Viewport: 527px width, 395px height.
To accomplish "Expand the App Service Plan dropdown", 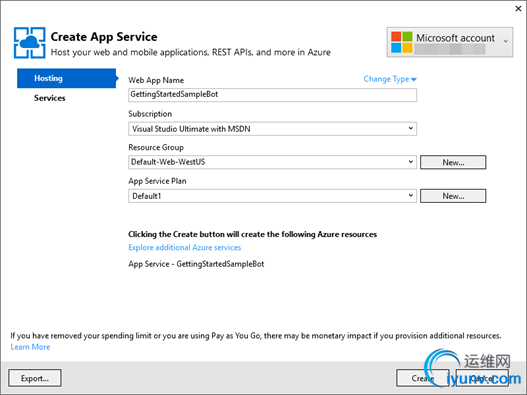I will (272, 196).
